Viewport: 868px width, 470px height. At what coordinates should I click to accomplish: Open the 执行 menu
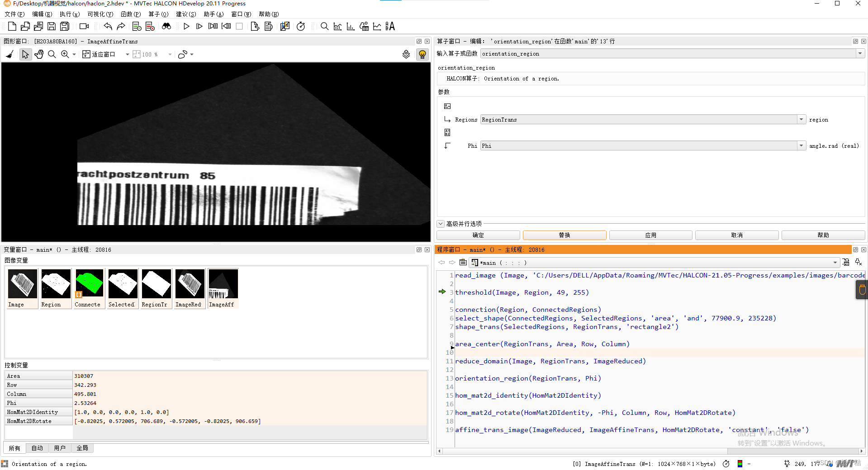tap(70, 14)
